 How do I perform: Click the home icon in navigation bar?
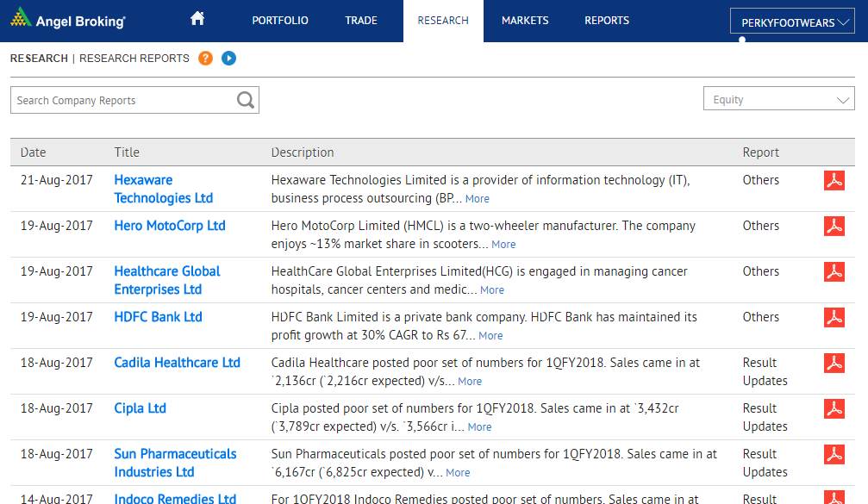[197, 18]
